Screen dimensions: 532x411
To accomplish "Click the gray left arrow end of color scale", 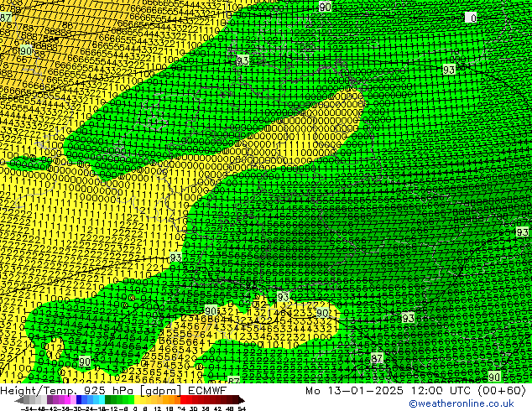I will tap(19, 400).
